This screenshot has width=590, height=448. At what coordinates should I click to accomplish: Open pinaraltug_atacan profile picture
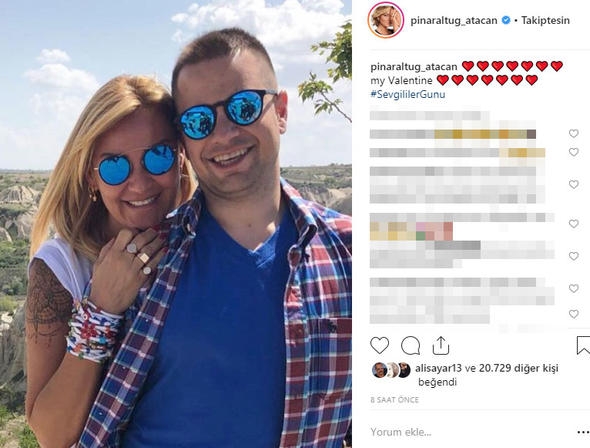(386, 20)
